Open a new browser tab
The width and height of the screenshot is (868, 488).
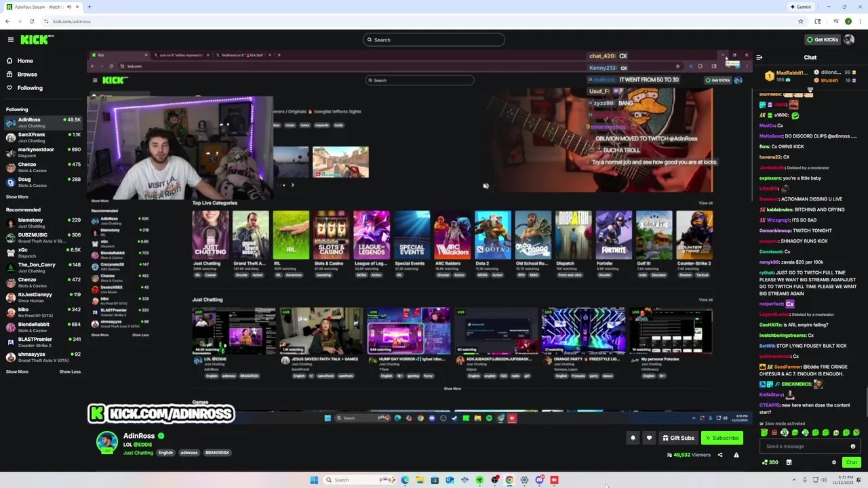[x=89, y=7]
